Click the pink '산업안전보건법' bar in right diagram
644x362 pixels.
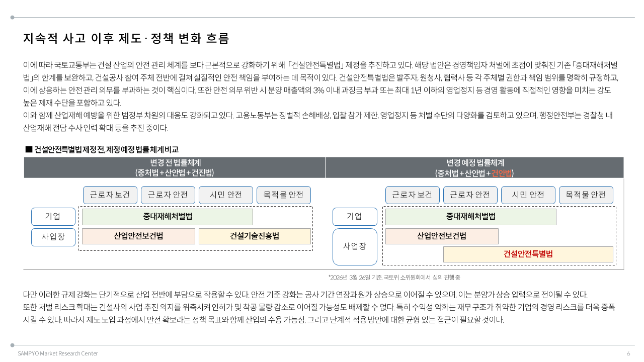(x=441, y=236)
